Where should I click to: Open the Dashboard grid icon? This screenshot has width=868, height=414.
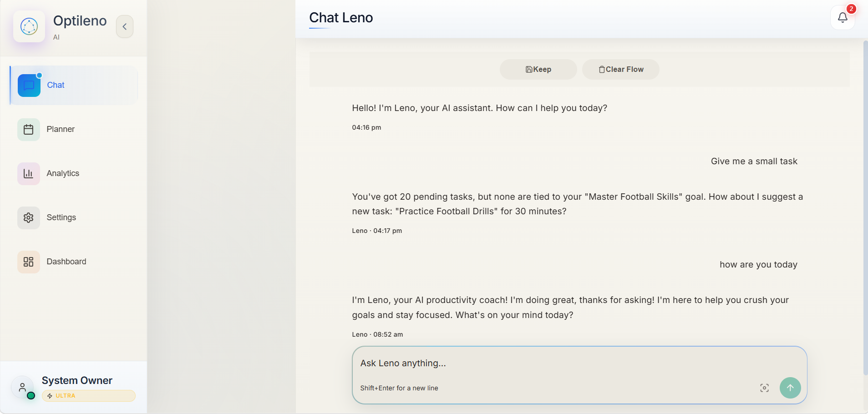pyautogui.click(x=29, y=262)
